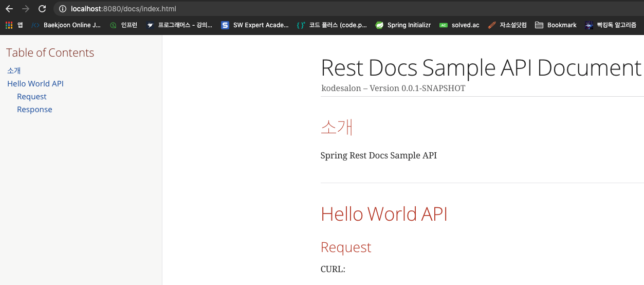Open Baekjoon Online J... bookmark

coord(72,25)
